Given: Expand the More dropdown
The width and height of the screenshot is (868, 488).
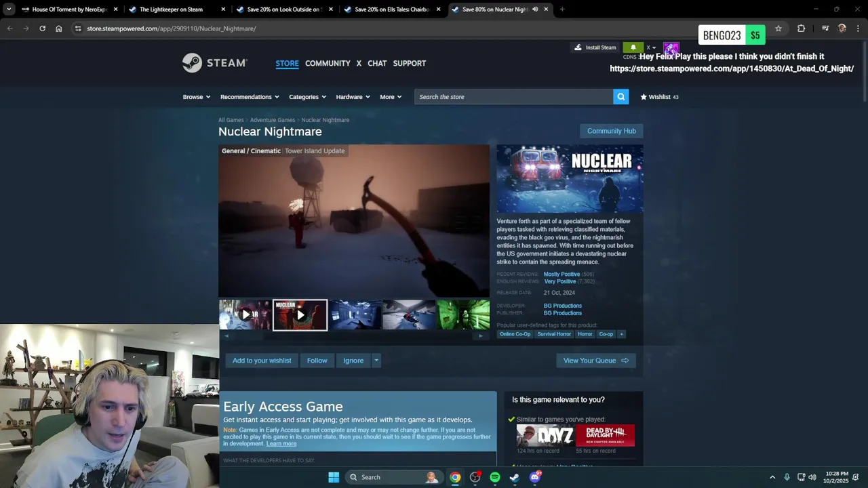Looking at the screenshot, I should (x=391, y=97).
